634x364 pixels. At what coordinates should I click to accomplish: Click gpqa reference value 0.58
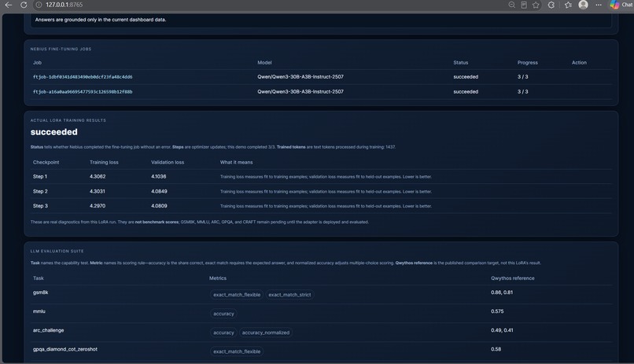click(496, 350)
